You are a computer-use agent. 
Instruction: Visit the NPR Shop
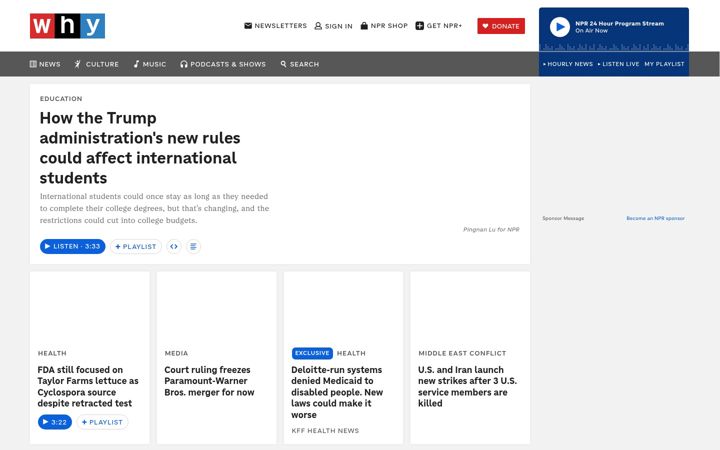(x=384, y=26)
